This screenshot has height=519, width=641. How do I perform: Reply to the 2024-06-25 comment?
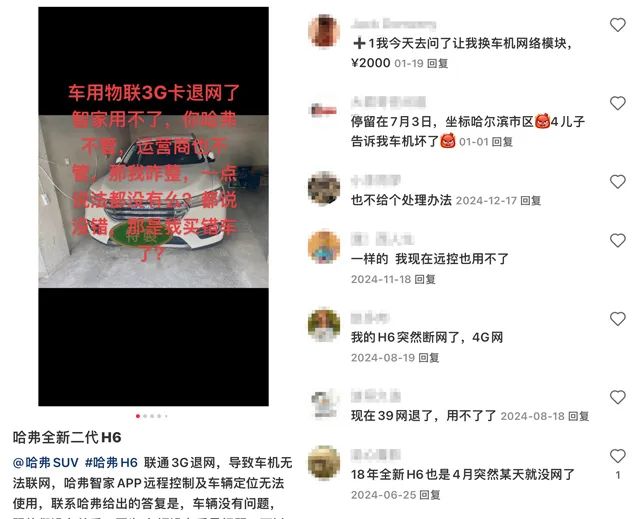pyautogui.click(x=430, y=495)
